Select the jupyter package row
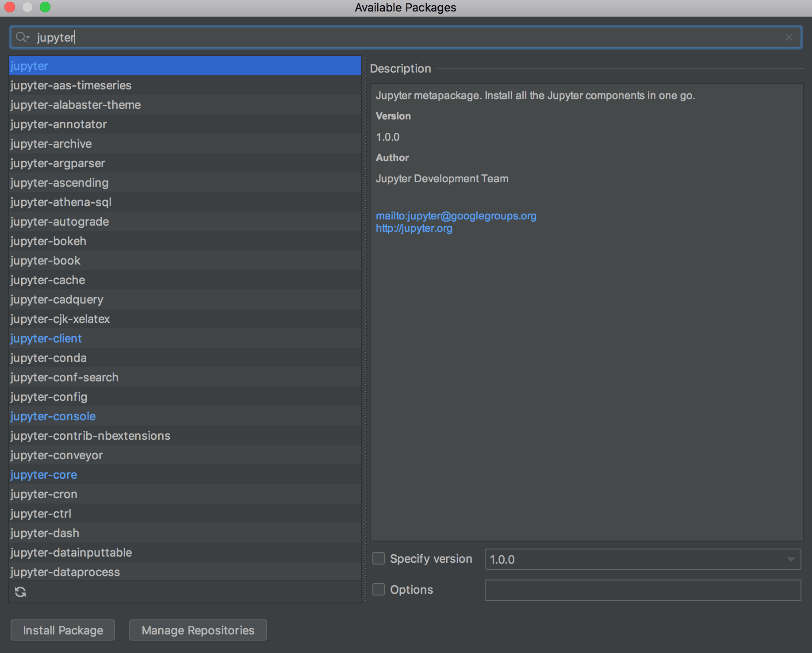This screenshot has height=653, width=812. pos(185,65)
